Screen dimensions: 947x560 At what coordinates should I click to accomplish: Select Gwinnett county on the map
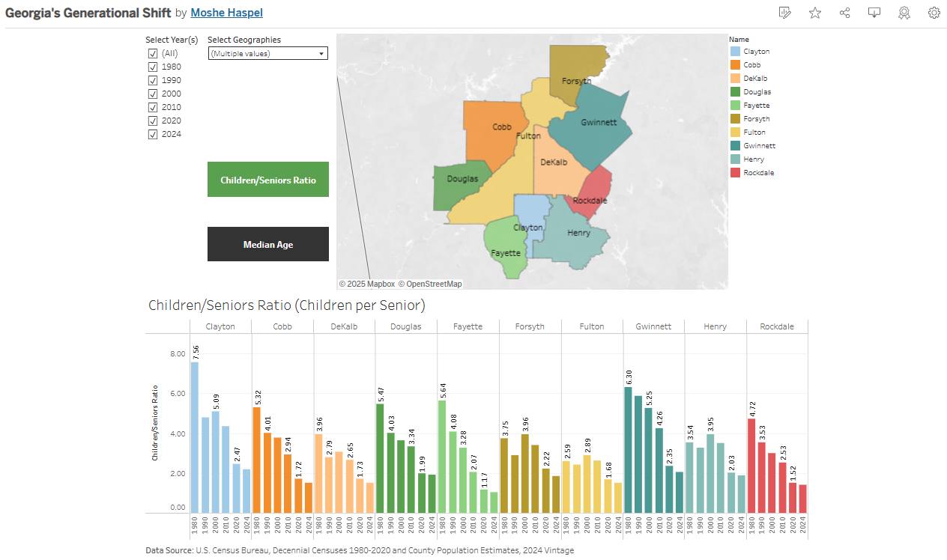tap(592, 127)
